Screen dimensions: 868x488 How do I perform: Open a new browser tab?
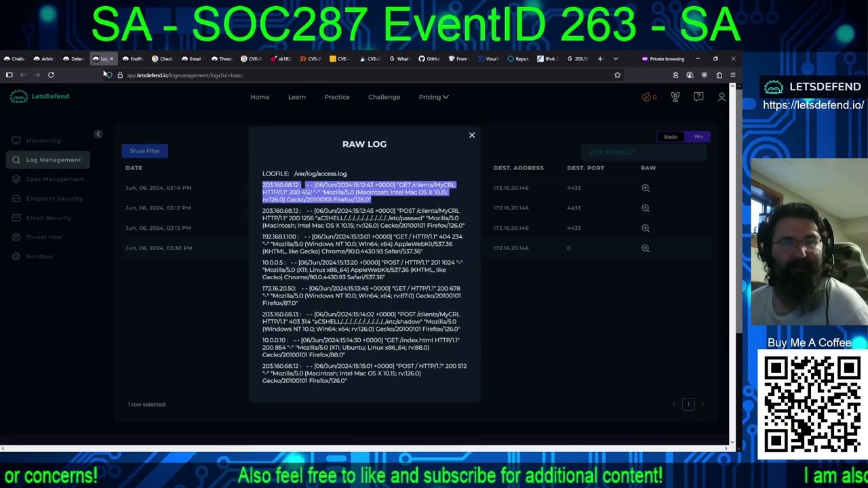[x=600, y=59]
